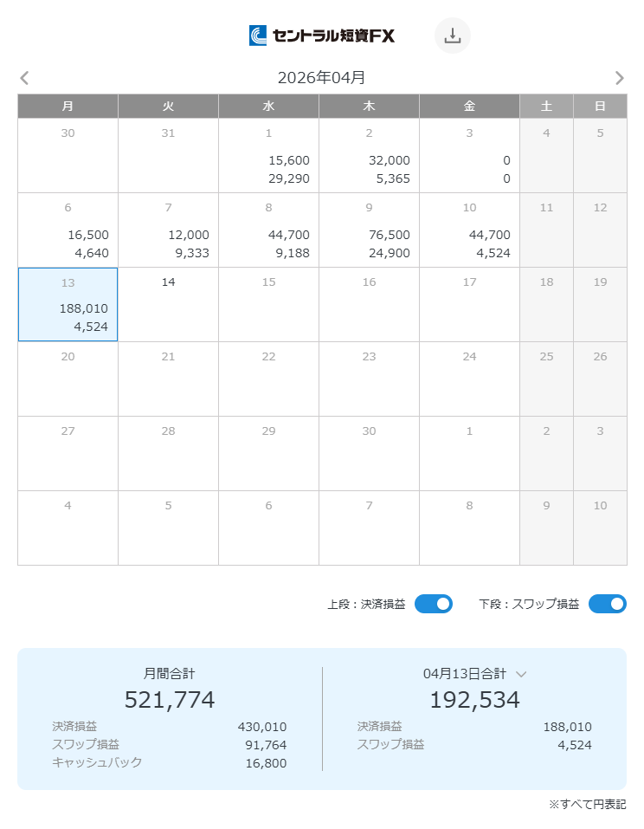644x829 pixels.
Task: Select April 7 cell showing 12,000
Action: tap(169, 230)
